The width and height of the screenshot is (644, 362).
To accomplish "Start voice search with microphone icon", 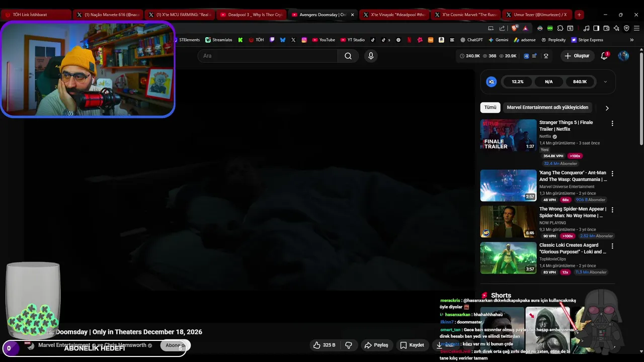I will point(371,56).
